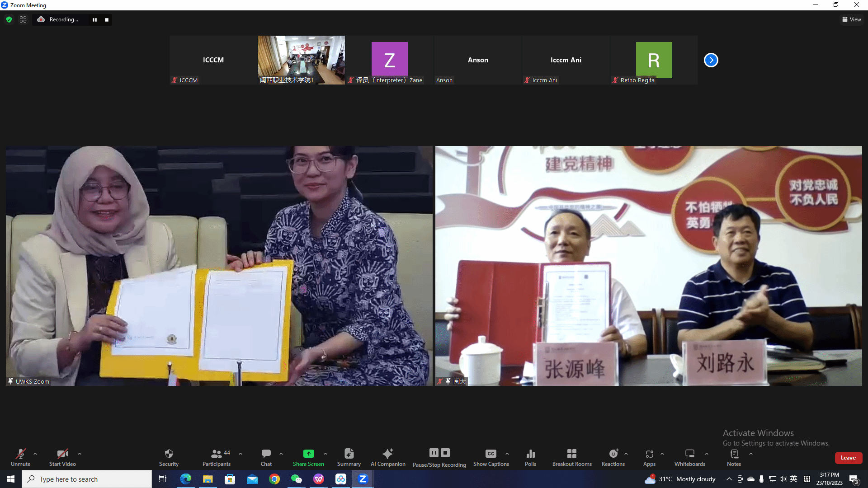
Task: Open the View layout dropdown
Action: pos(851,19)
